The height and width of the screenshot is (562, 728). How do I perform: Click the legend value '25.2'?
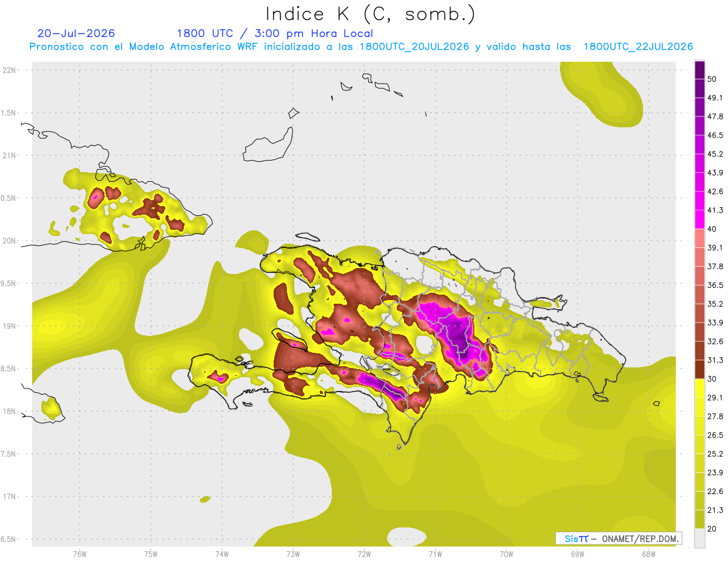715,453
